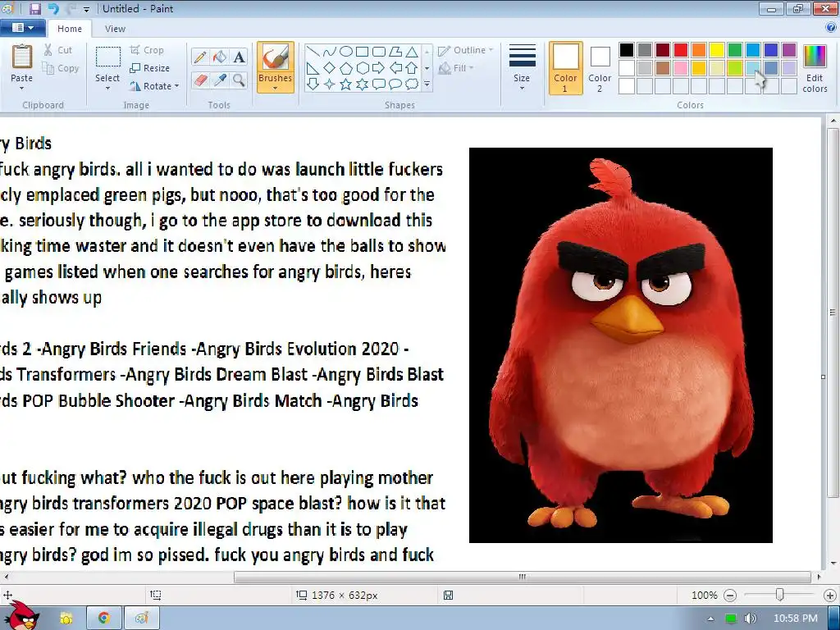
Task: Open Windows Explorer from the taskbar
Action: click(x=66, y=619)
